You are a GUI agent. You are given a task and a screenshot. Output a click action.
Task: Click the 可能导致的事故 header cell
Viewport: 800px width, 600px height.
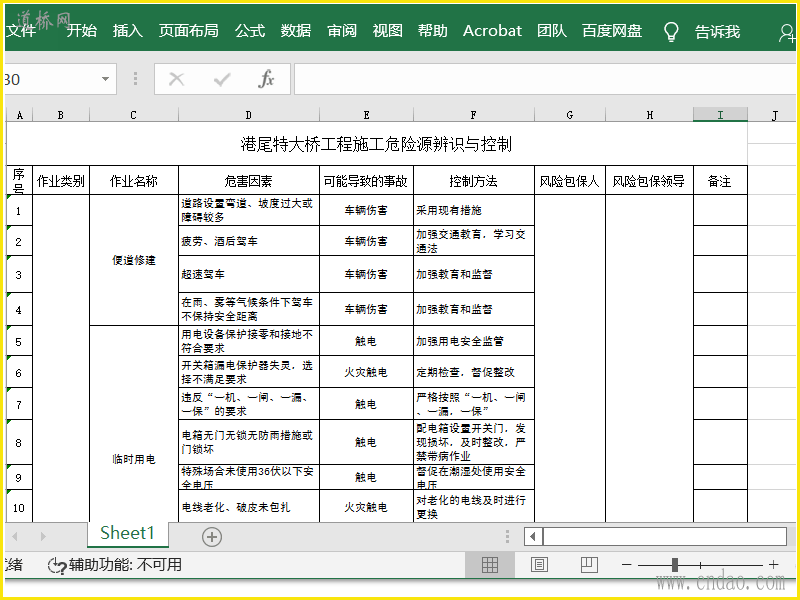click(366, 181)
